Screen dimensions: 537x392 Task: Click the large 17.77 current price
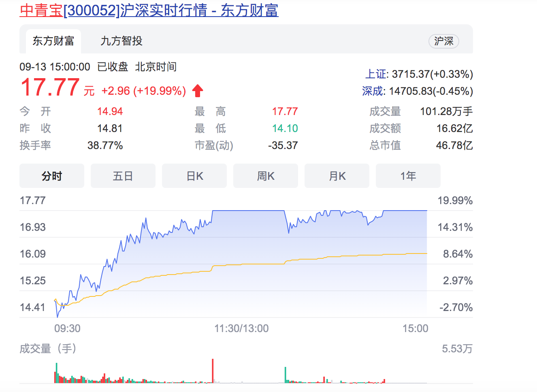[x=50, y=87]
